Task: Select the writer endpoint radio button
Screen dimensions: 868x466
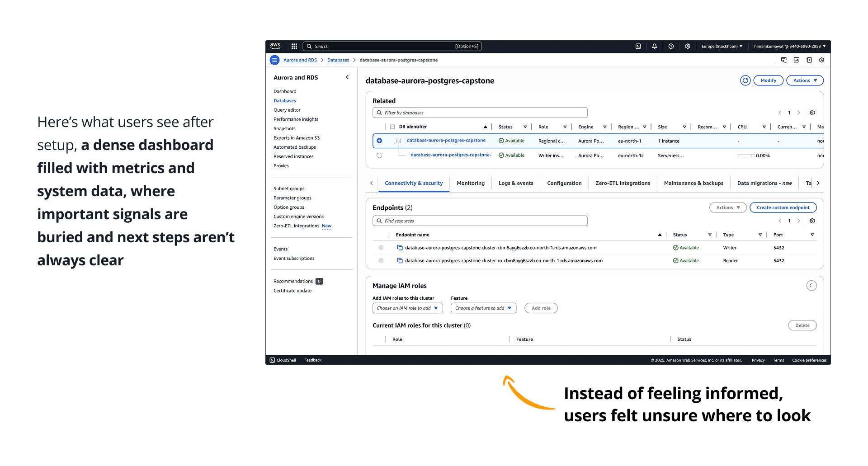Action: (381, 248)
